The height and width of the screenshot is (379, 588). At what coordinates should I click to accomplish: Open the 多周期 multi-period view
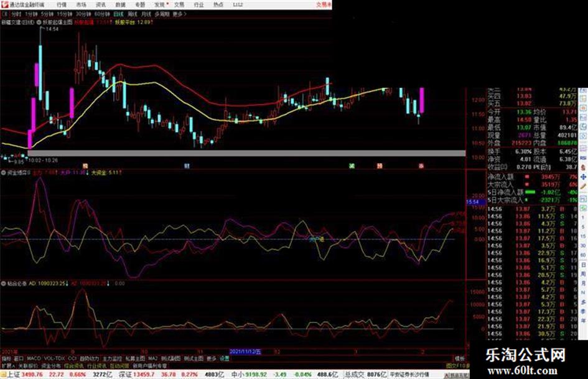click(162, 14)
